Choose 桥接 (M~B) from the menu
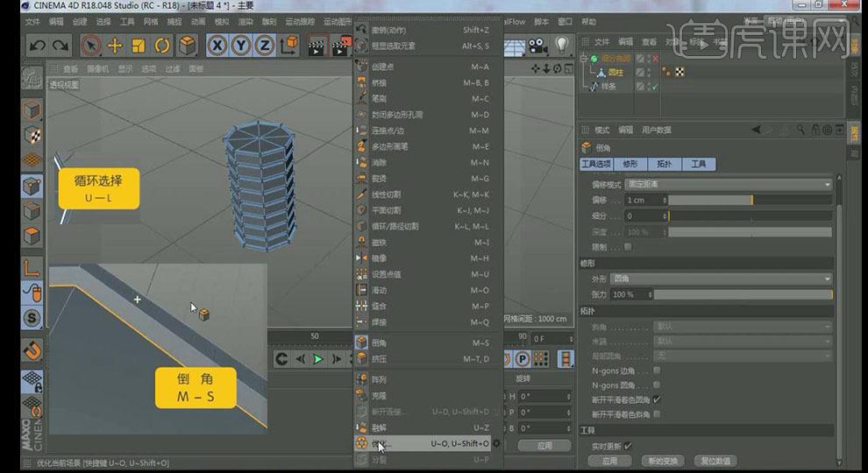The image size is (868, 473). (x=428, y=82)
